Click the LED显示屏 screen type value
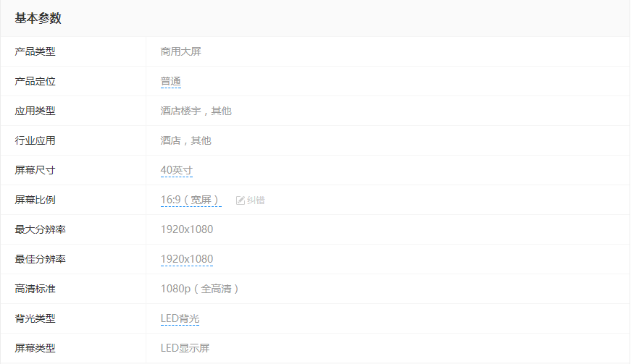 pyautogui.click(x=185, y=349)
